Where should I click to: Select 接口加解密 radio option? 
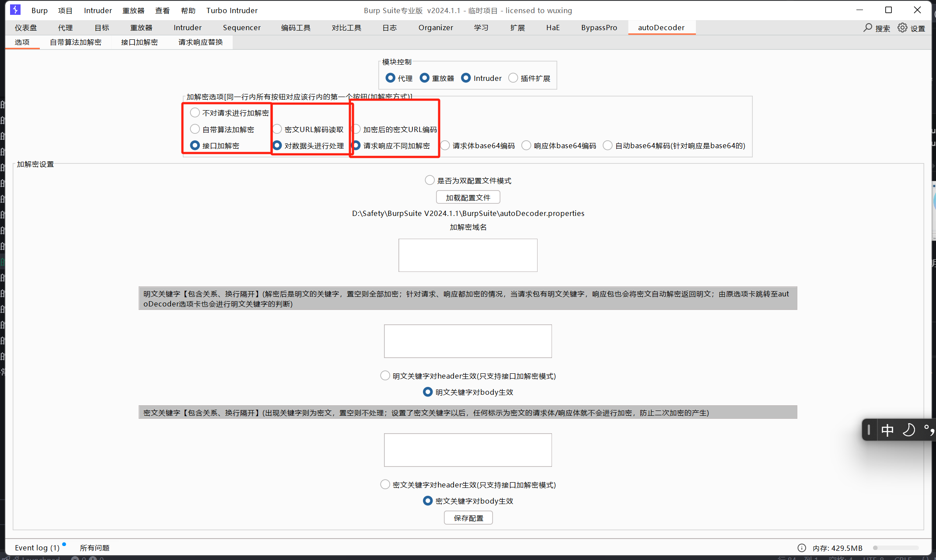[x=195, y=145]
